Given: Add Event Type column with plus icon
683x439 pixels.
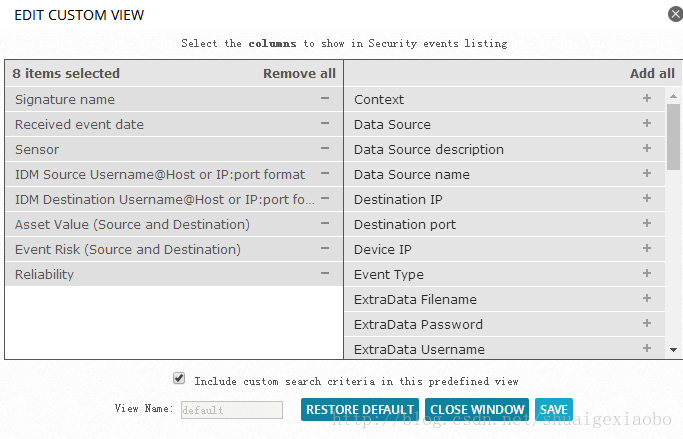Looking at the screenshot, I should pos(647,274).
